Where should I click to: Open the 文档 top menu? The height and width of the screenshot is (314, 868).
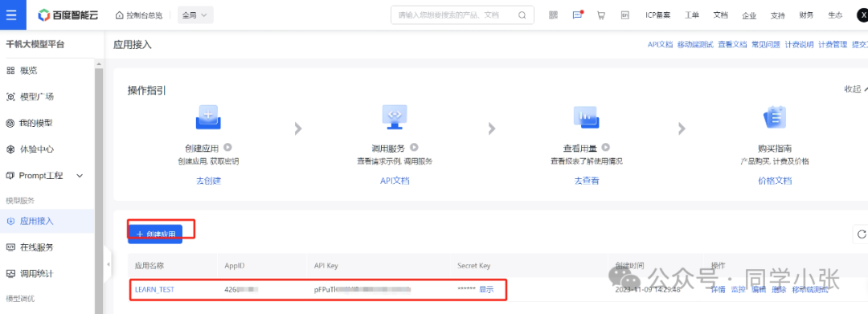720,15
